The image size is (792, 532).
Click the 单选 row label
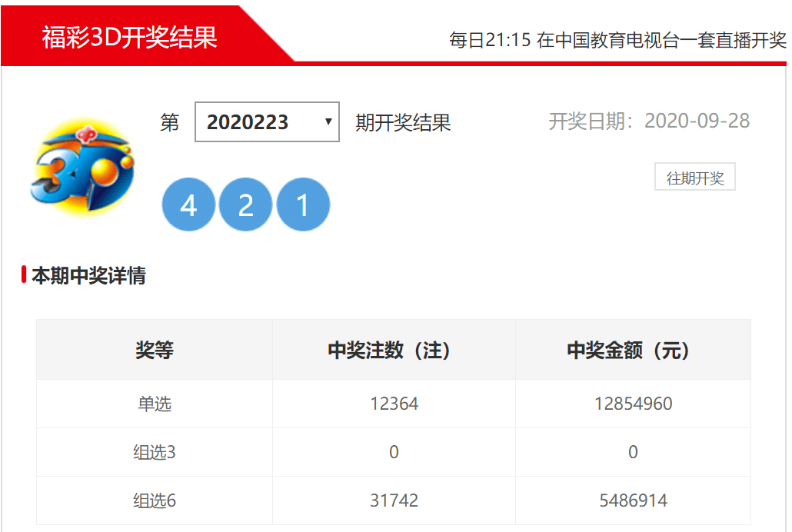155,404
